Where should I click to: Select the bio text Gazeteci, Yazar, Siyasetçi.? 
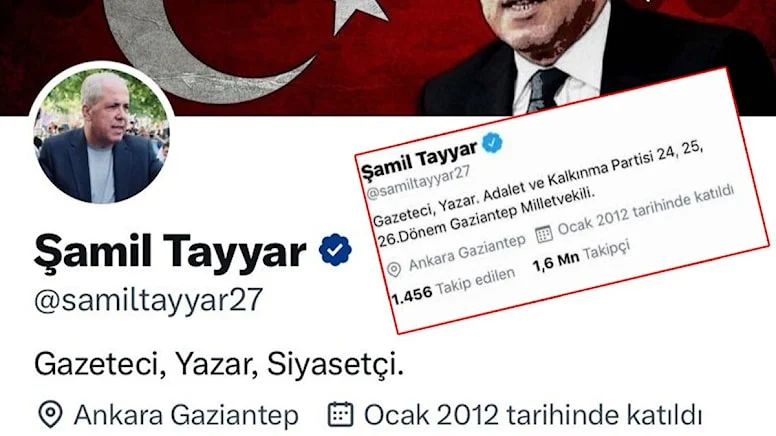click(x=219, y=364)
